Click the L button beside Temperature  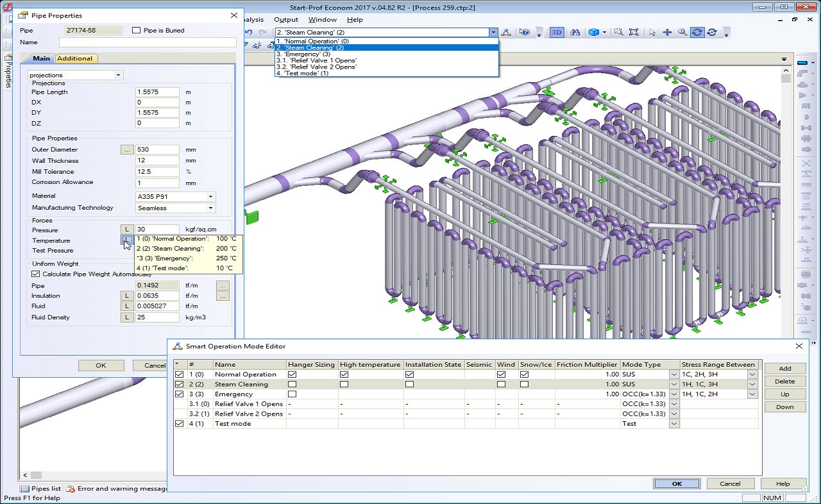click(x=127, y=240)
